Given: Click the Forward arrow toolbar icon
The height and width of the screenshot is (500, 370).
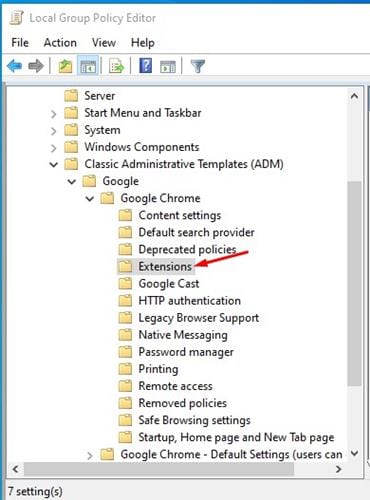Looking at the screenshot, I should tap(36, 66).
